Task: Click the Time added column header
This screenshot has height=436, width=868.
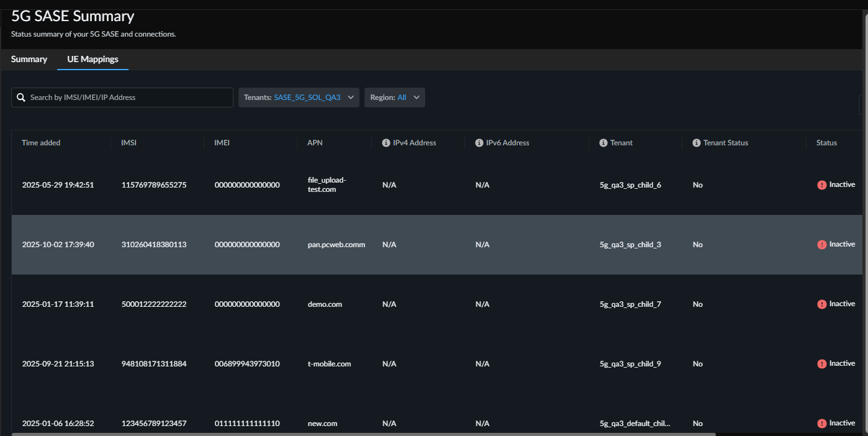Action: pyautogui.click(x=41, y=143)
